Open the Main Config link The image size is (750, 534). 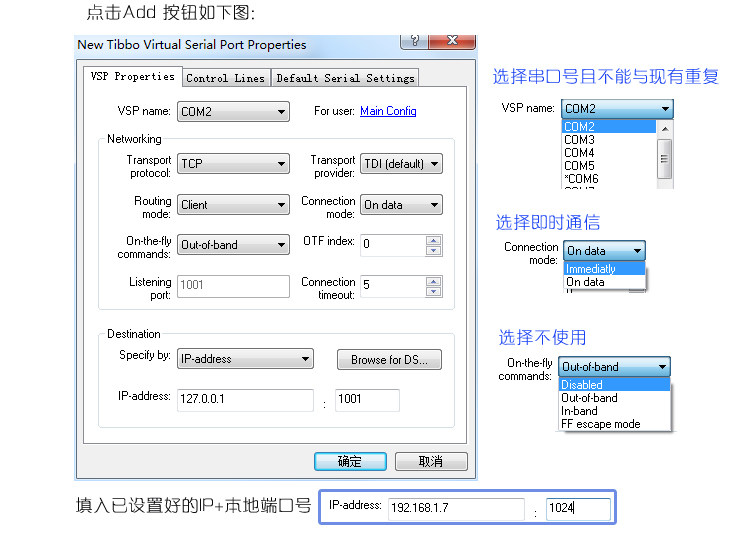point(388,111)
